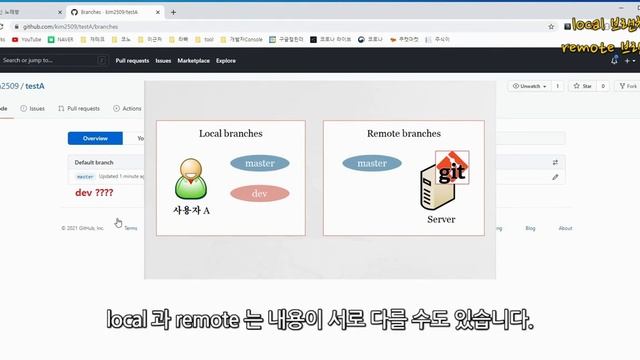Select the Overview branches tab

pyautogui.click(x=95, y=138)
